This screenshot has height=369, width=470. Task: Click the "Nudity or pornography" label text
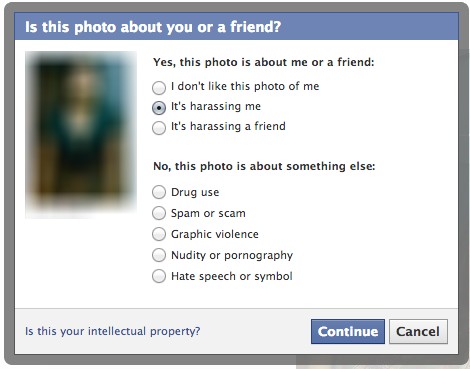(232, 255)
